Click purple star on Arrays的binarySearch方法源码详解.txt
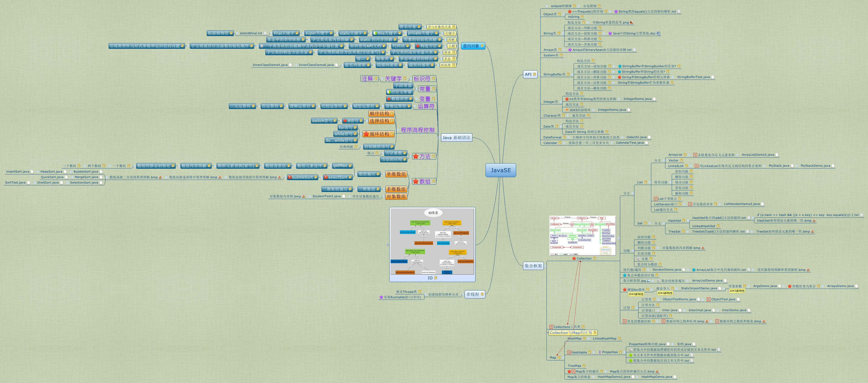The width and height of the screenshot is (868, 383). tap(570, 50)
